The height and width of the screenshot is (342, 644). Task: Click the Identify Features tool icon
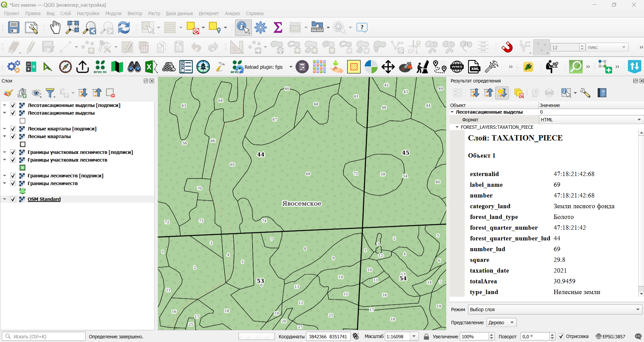coord(243,27)
